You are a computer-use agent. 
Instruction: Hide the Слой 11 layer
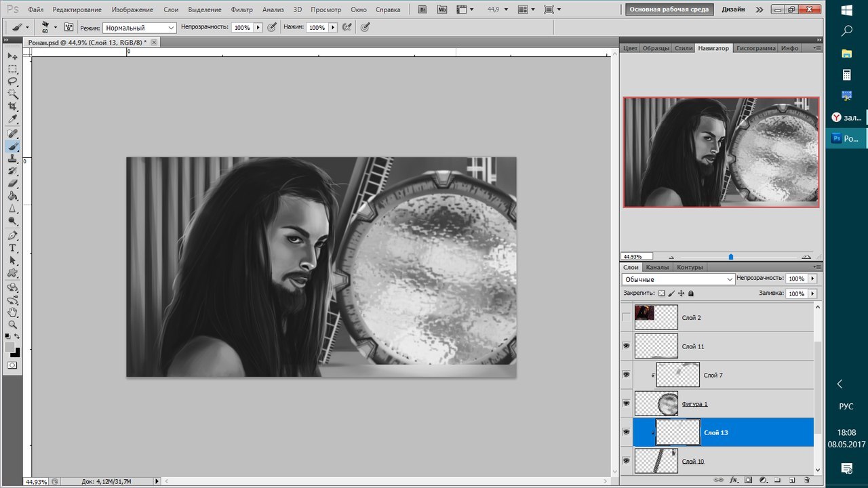click(626, 346)
